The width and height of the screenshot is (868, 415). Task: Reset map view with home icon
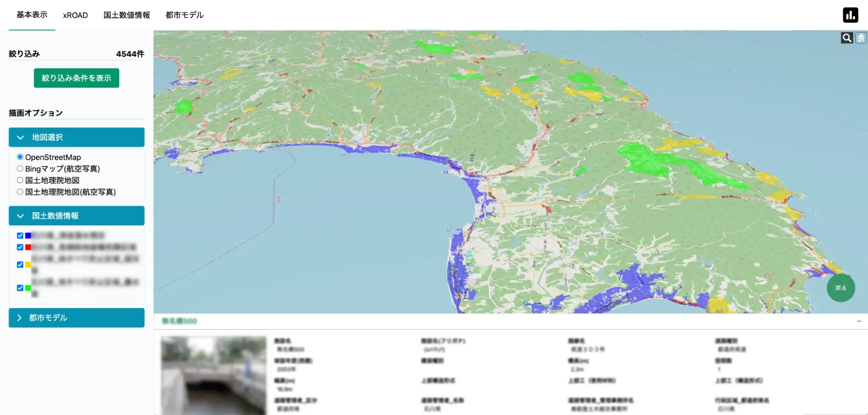pos(861,38)
